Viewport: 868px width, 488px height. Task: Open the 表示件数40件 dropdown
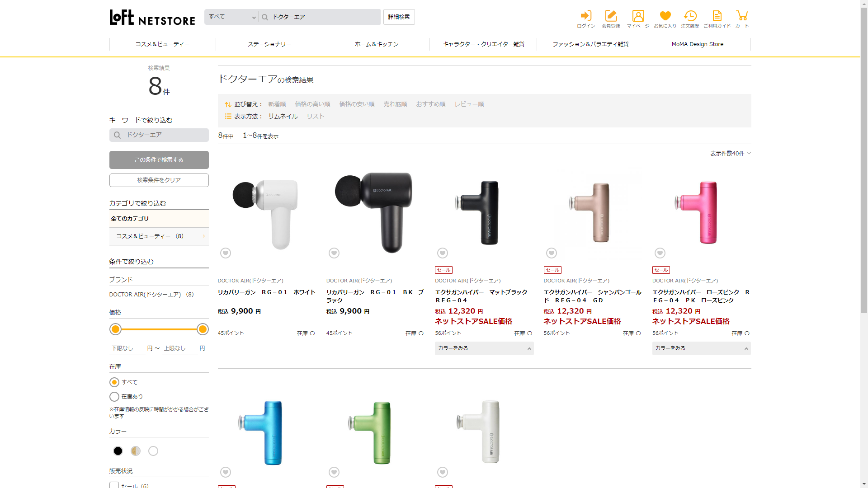[730, 154]
